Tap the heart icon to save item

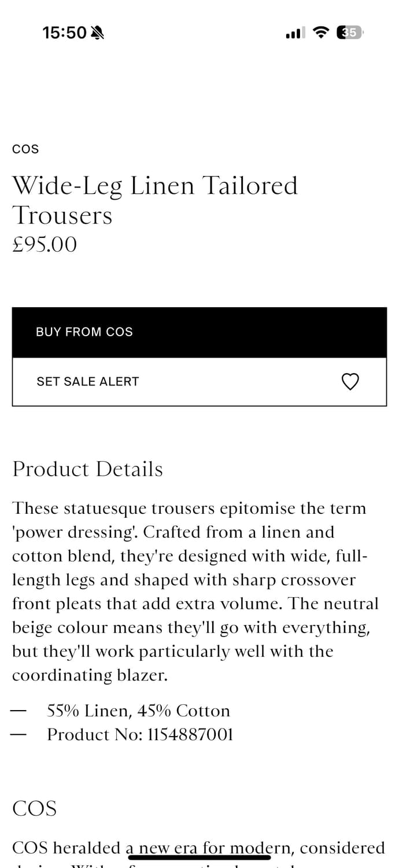[350, 382]
